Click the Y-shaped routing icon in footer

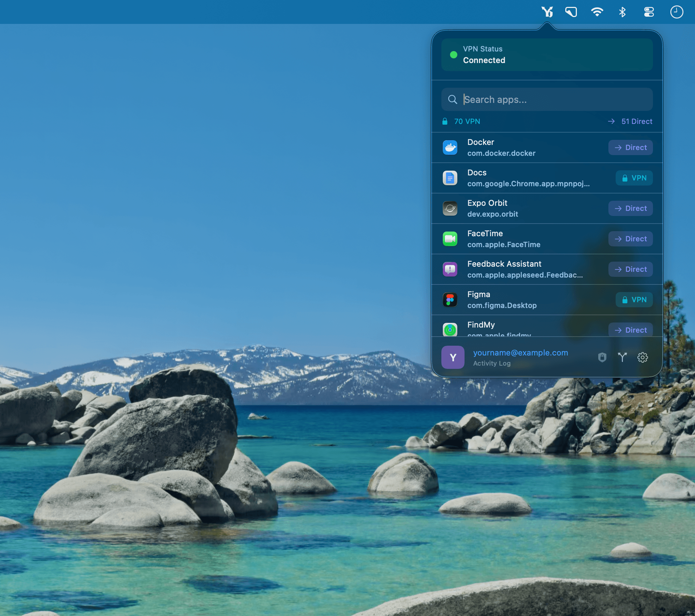[622, 357]
